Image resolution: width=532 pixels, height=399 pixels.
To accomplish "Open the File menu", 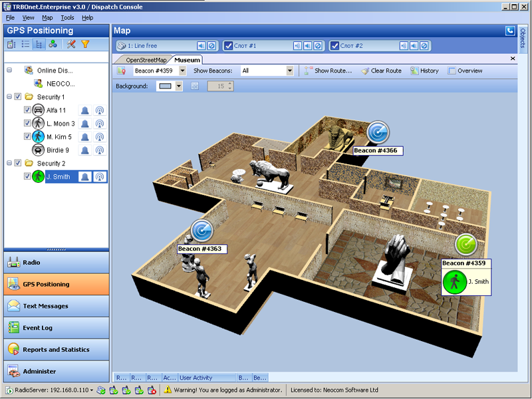I will point(10,18).
